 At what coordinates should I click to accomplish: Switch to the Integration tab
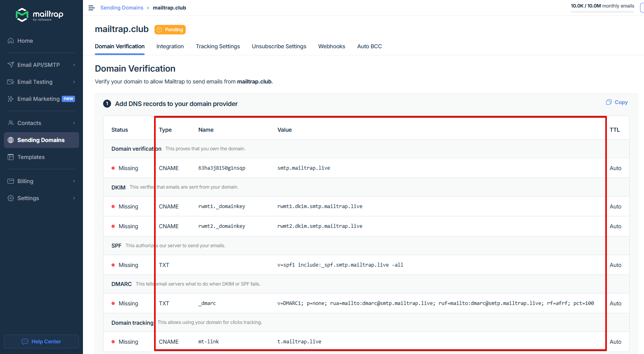[x=170, y=46]
